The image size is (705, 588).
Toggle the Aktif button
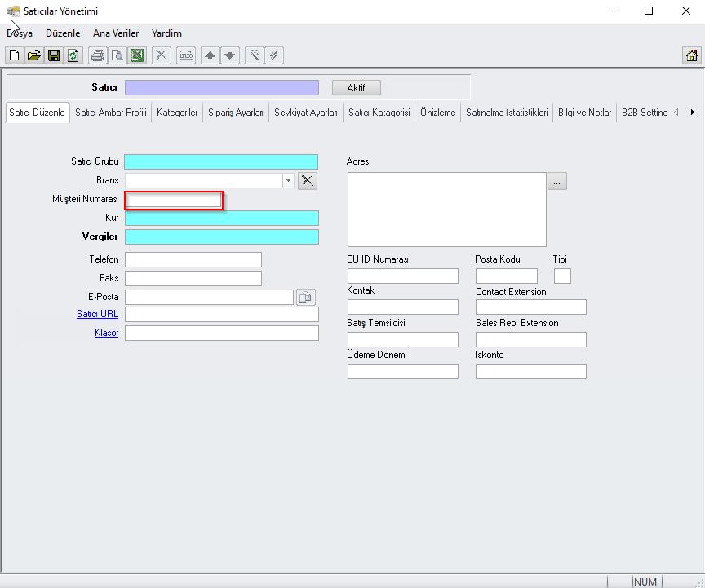point(357,88)
